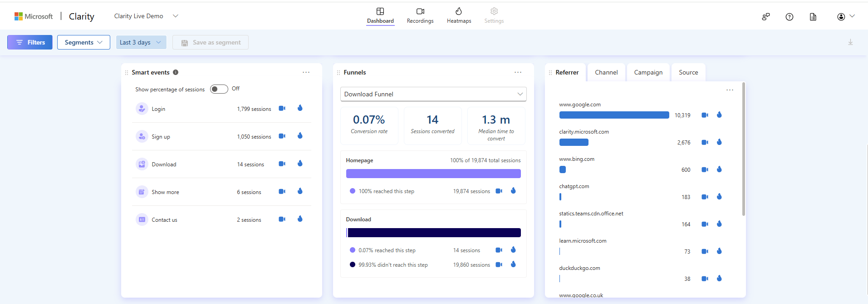Open the documentation page icon
The height and width of the screenshot is (304, 868).
813,17
